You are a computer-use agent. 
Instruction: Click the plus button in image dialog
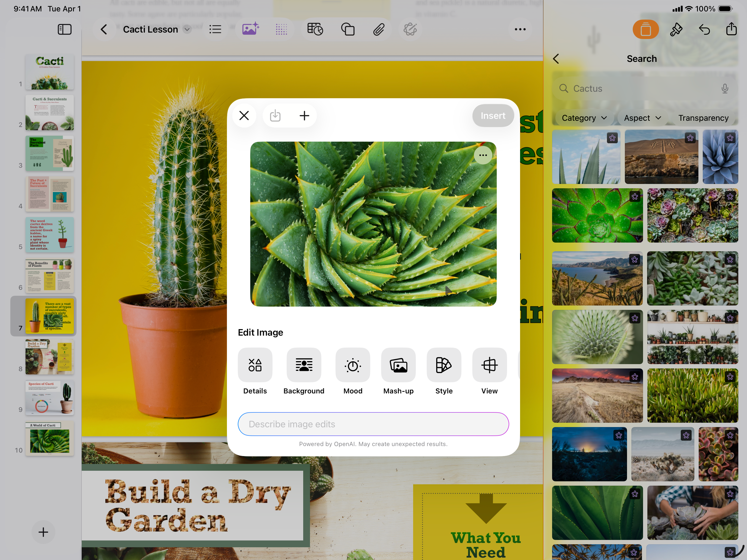pos(304,116)
